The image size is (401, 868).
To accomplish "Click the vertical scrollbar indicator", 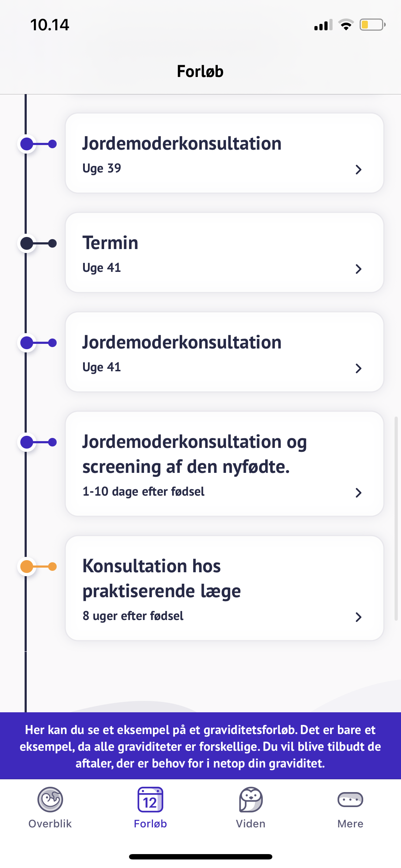I will pos(396,518).
